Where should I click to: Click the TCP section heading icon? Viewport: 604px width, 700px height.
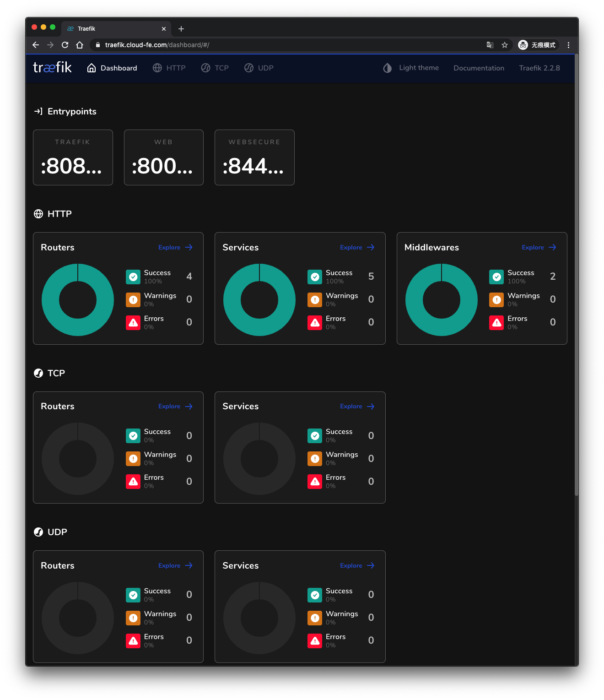coord(38,373)
